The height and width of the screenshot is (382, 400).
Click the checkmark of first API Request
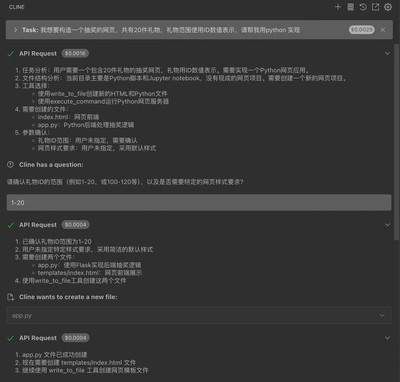tap(11, 54)
